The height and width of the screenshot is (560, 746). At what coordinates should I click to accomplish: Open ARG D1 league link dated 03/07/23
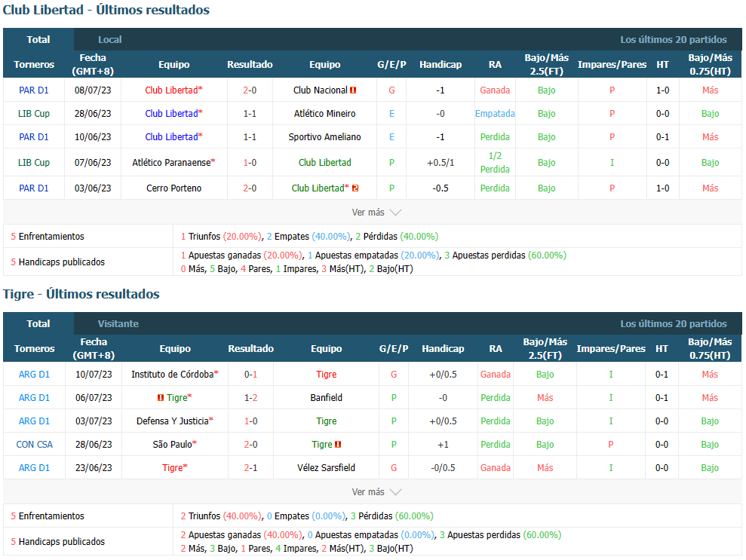click(34, 421)
